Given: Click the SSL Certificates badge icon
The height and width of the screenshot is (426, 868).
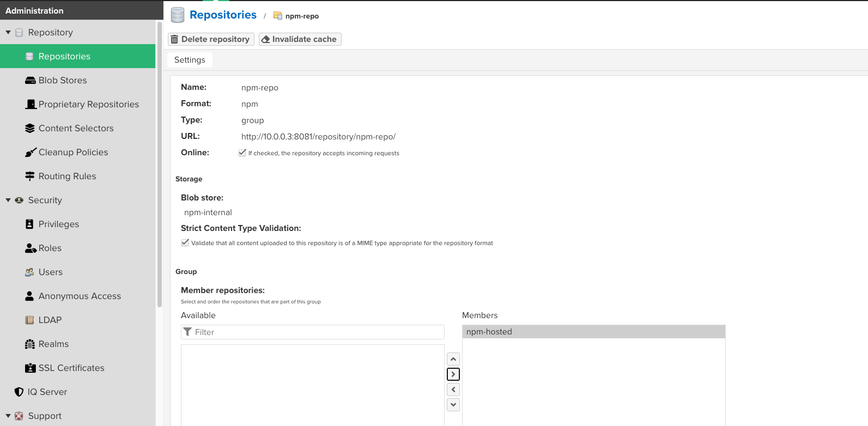Looking at the screenshot, I should [x=31, y=368].
